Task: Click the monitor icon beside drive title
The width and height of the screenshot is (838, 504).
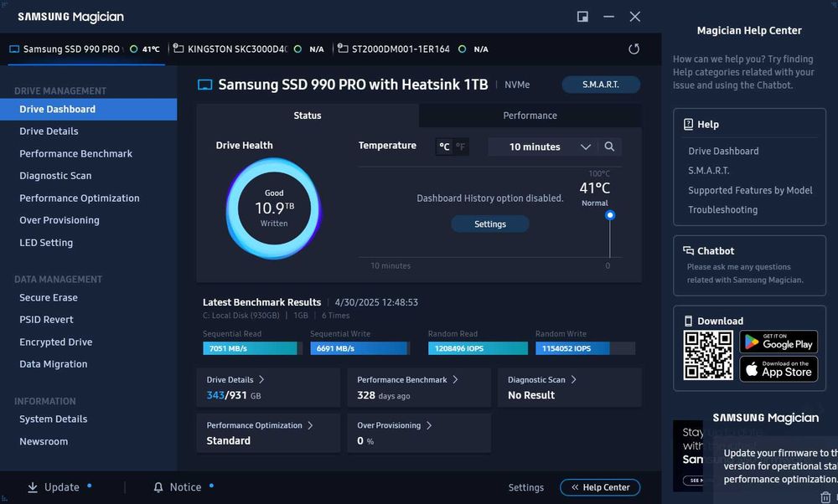Action: (x=205, y=85)
